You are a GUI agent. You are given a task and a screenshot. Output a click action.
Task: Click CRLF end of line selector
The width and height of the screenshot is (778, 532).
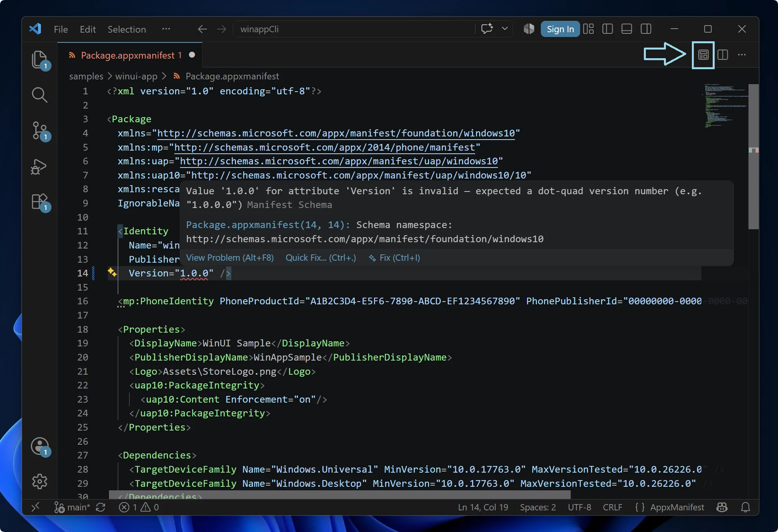coord(612,507)
